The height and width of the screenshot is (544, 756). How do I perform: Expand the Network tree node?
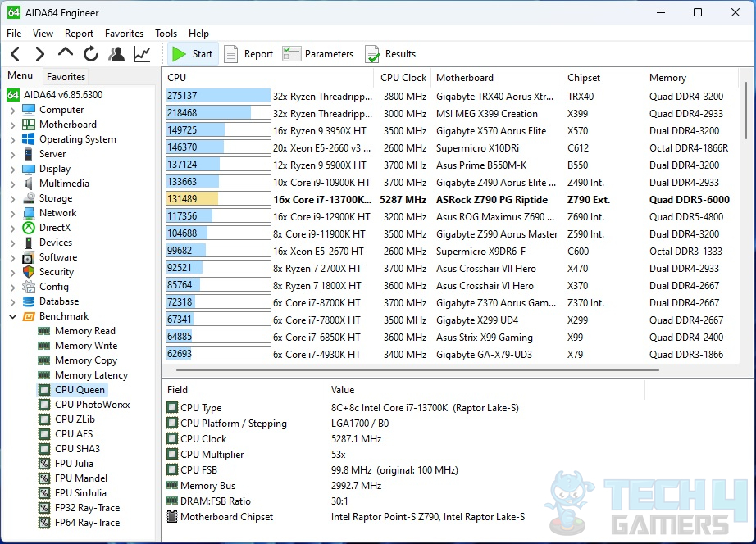click(x=12, y=213)
